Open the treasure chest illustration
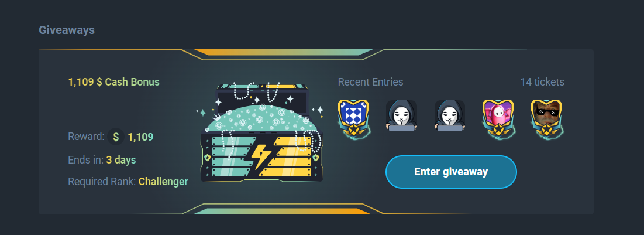644x235 pixels. click(261, 132)
